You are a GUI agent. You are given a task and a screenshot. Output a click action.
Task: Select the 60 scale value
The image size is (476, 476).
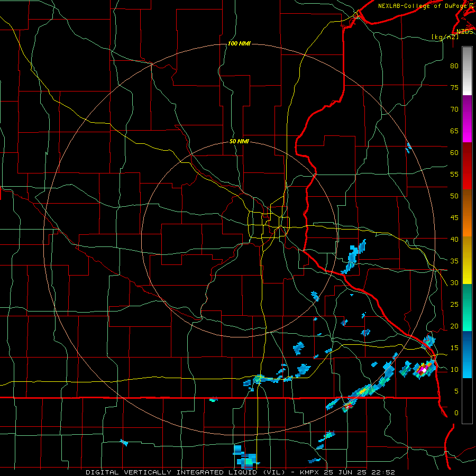[x=454, y=153]
